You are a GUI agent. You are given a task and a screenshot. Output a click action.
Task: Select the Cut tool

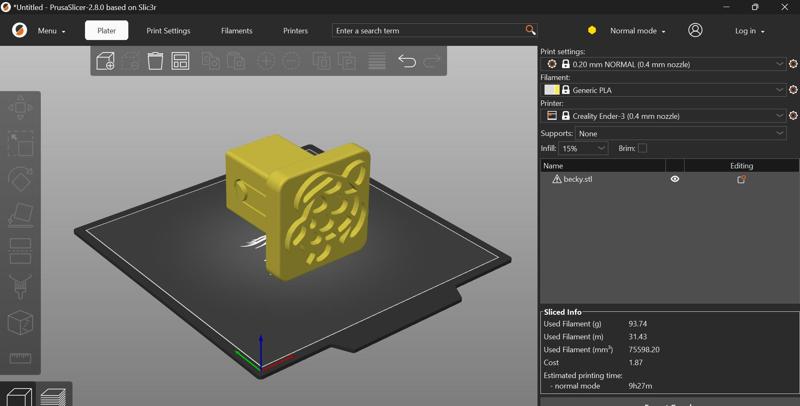[20, 250]
